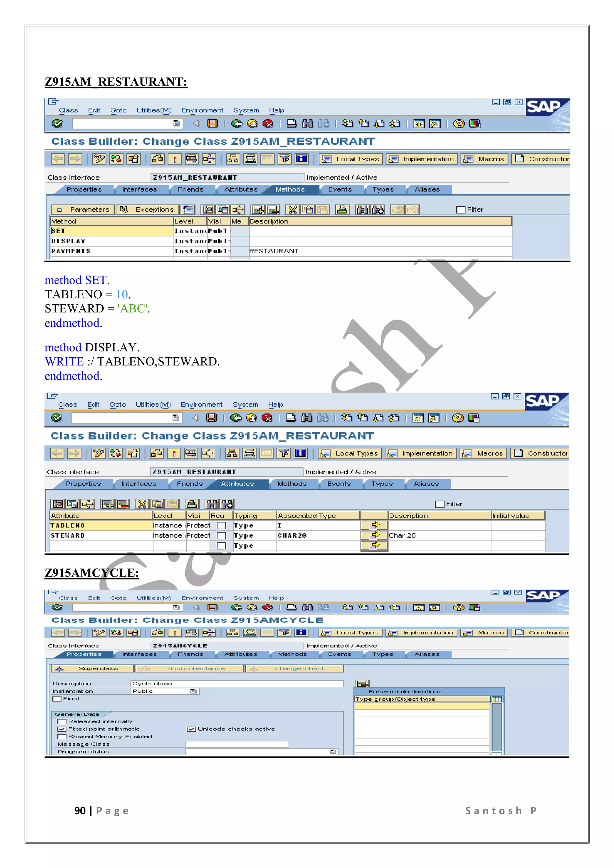This screenshot has height=868, width=614.
Task: Tick Read-only checkbox in STEWARD row
Action: pos(222,536)
